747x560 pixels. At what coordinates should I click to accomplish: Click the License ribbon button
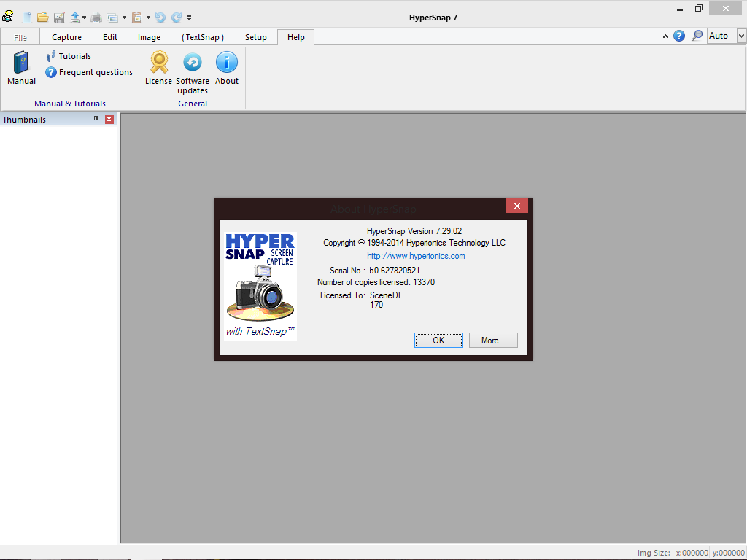[x=158, y=68]
